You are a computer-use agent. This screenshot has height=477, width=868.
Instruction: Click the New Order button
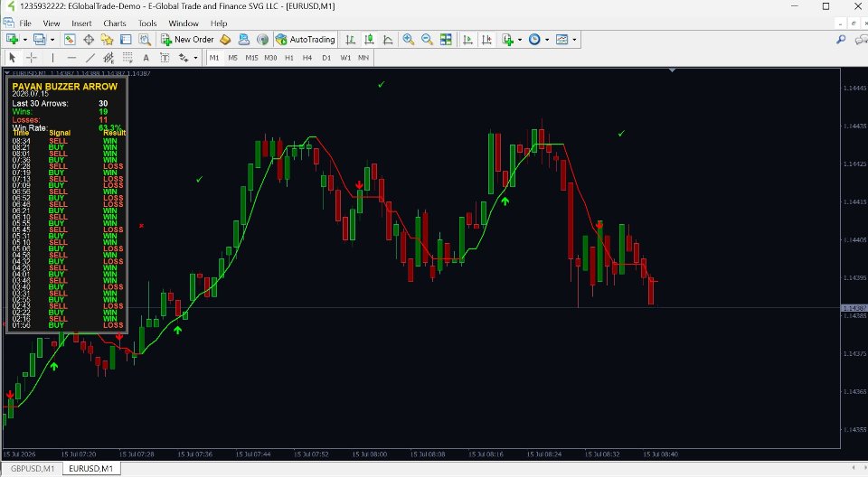(187, 39)
